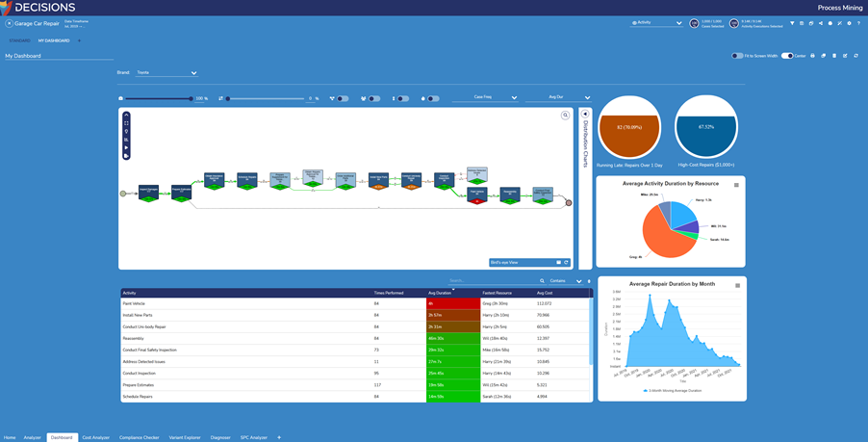Click the table Search input field

[x=491, y=281]
